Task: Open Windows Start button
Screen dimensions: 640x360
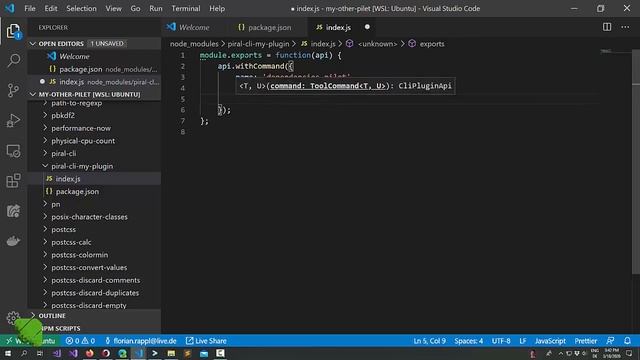Action: 8,353
